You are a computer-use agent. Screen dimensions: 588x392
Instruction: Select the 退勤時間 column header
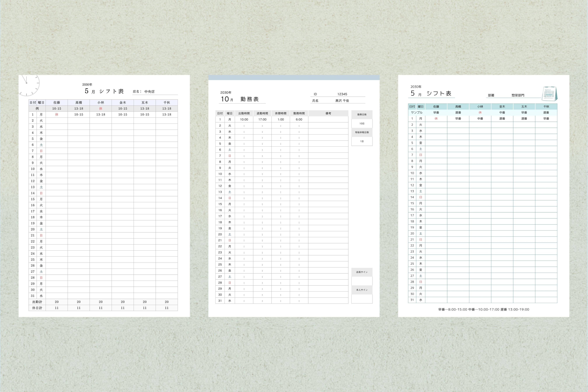[x=262, y=113]
